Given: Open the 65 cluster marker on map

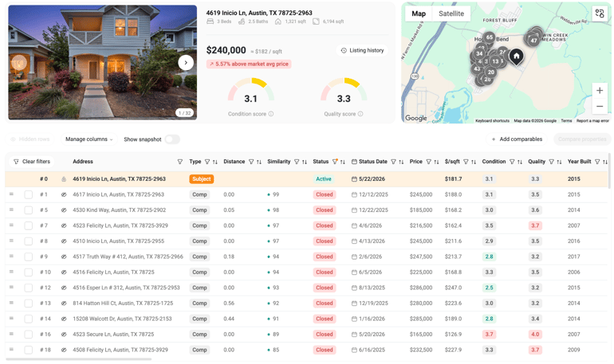Looking at the screenshot, I should [x=489, y=37].
